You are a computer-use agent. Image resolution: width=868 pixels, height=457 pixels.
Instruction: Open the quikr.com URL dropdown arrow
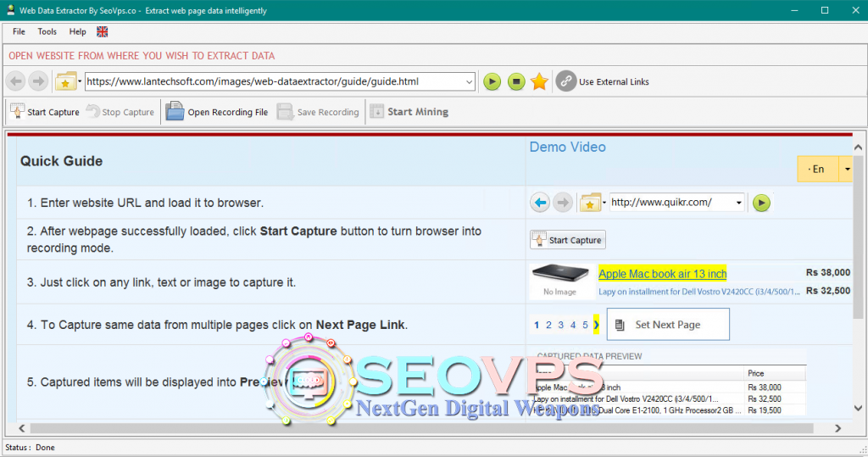tap(739, 203)
